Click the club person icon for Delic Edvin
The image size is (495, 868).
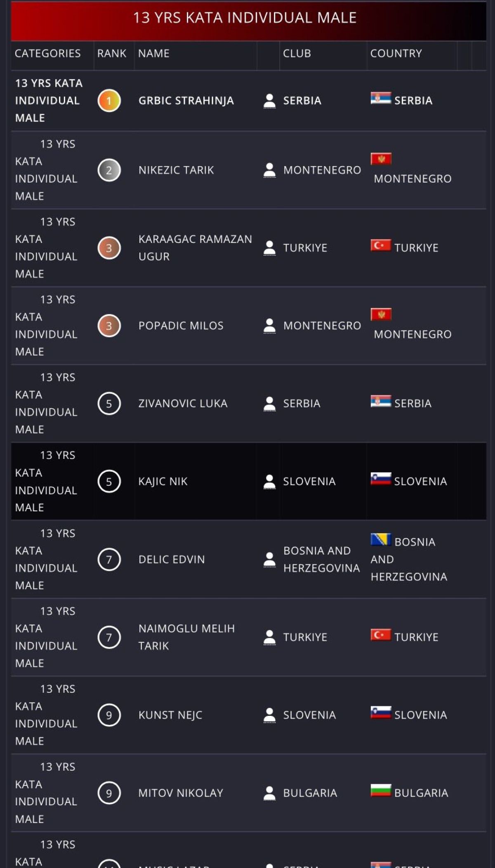269,560
